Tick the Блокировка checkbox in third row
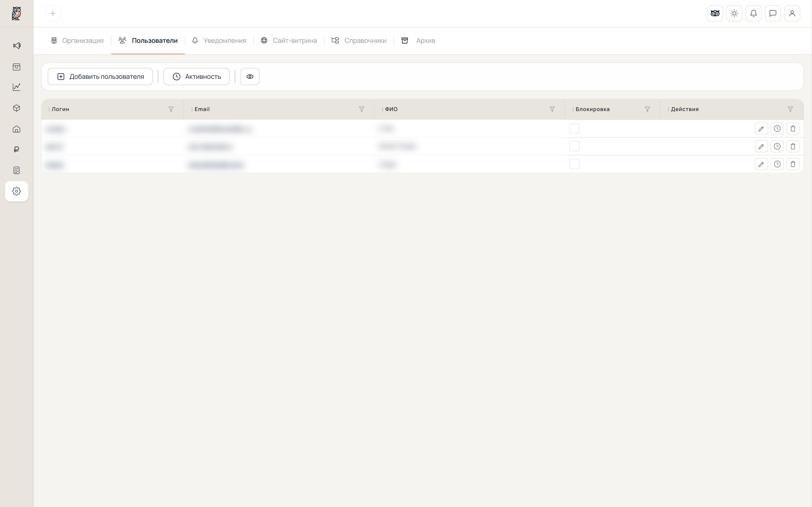The image size is (812, 507). click(574, 164)
